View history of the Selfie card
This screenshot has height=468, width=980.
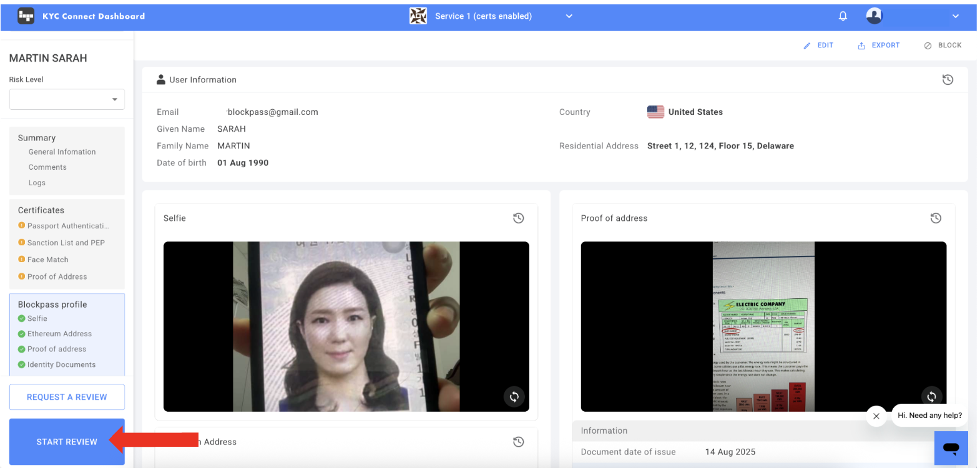pos(518,218)
